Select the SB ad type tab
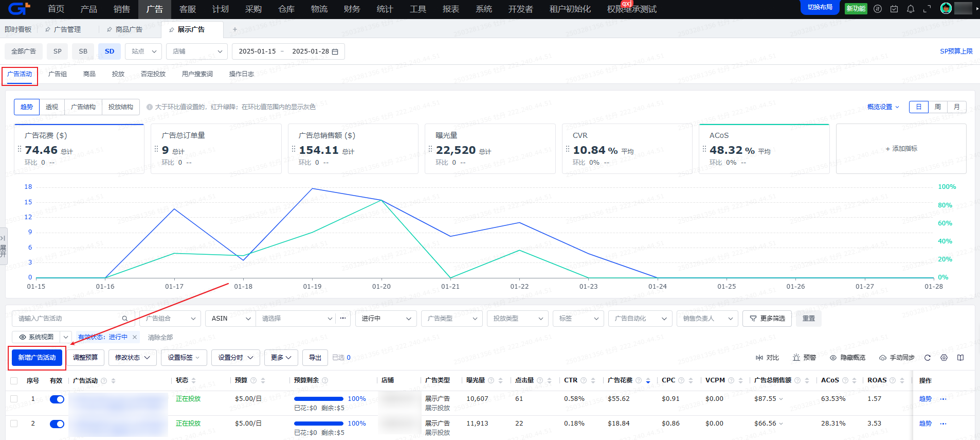Screen dimensions: 980x440 (83, 51)
